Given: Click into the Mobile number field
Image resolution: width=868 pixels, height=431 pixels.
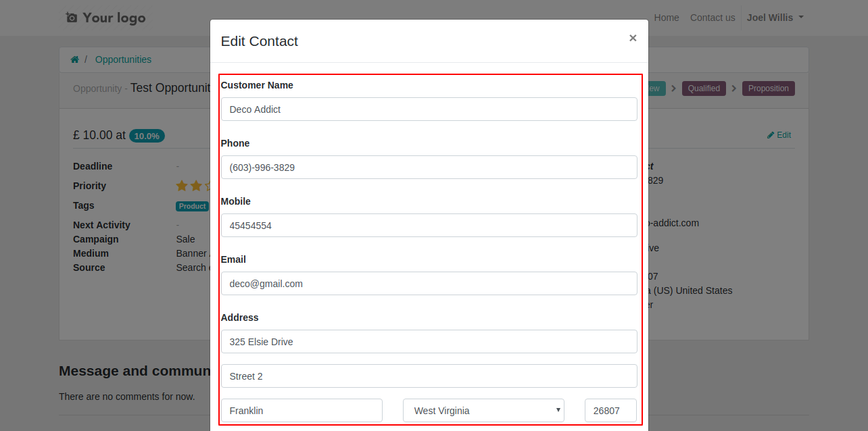Looking at the screenshot, I should pos(429,225).
